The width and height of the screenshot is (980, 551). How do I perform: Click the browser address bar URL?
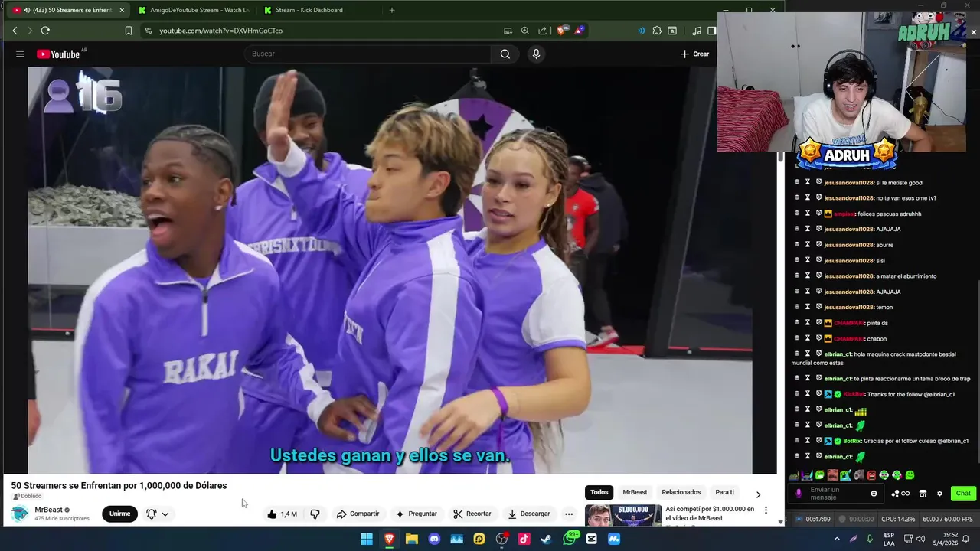(x=221, y=31)
